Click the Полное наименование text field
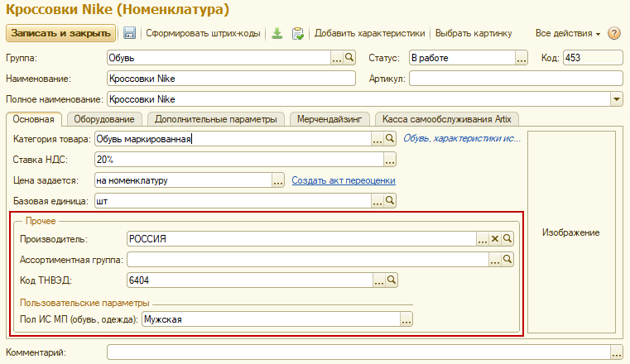This screenshot has width=630, height=364. [x=358, y=99]
